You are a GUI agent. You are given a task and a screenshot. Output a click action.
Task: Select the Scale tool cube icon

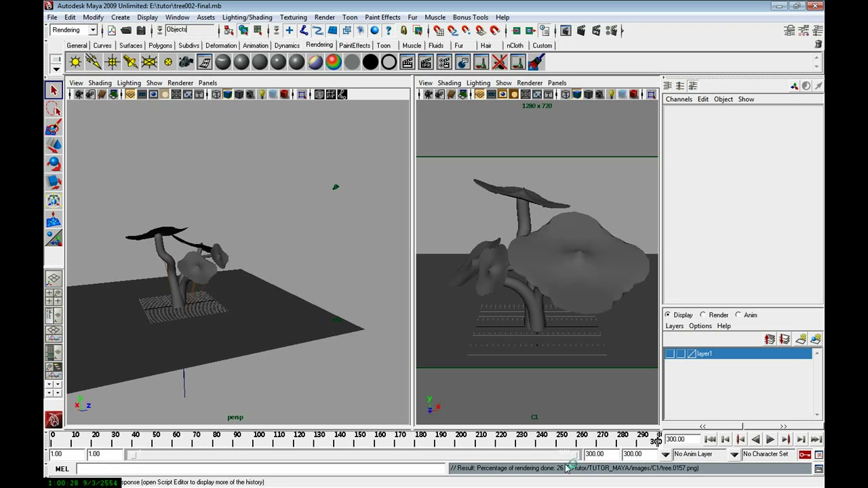click(x=54, y=182)
